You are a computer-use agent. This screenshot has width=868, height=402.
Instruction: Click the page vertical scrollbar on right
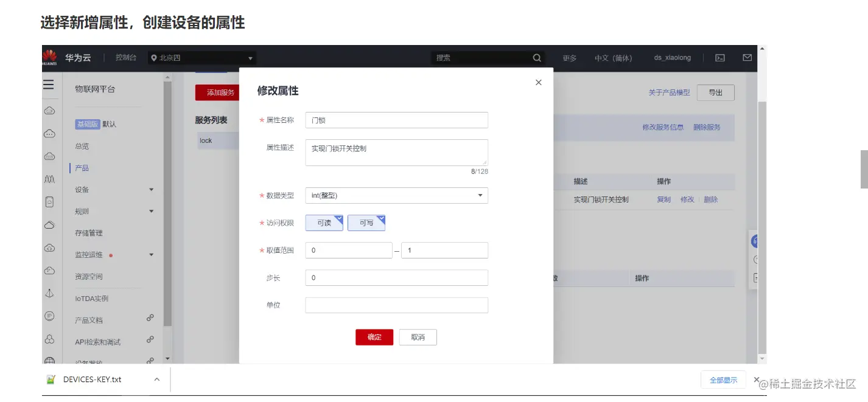pyautogui.click(x=761, y=226)
